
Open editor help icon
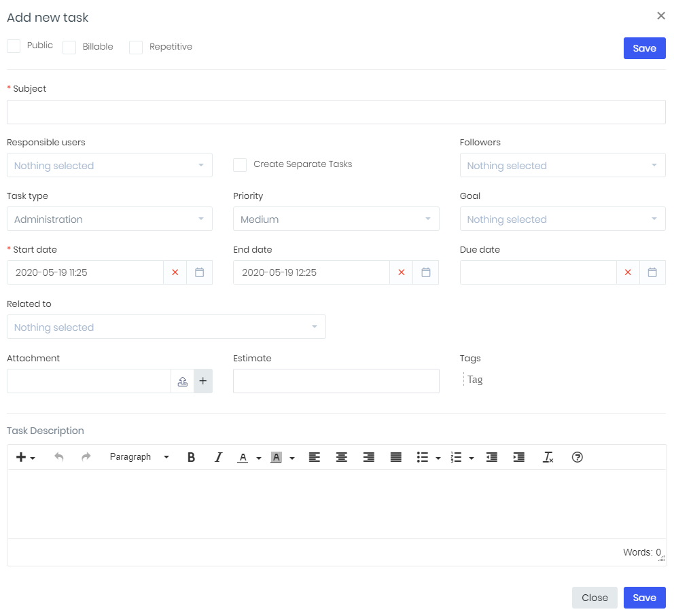coord(578,457)
